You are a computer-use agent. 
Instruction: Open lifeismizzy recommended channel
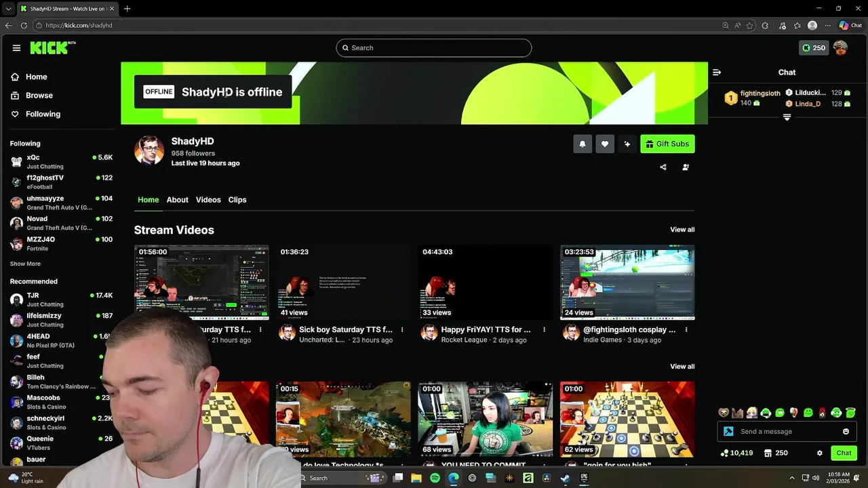(61, 320)
